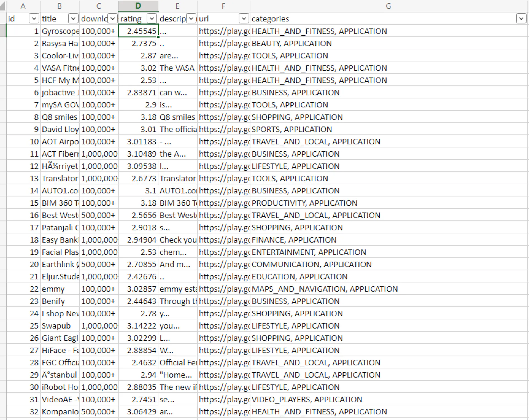Viewport: 529px width, 420px height.
Task: Click the Translator title cell in row 13
Action: click(x=60, y=178)
